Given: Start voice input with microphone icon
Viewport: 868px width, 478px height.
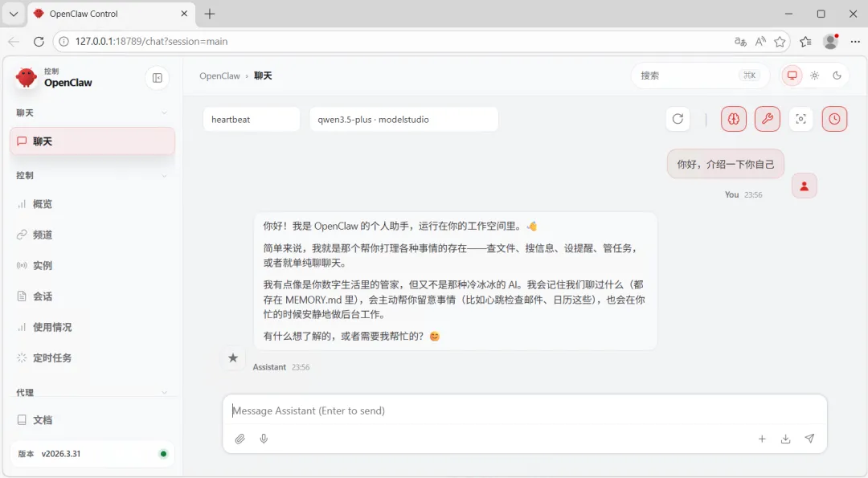Looking at the screenshot, I should coord(264,439).
